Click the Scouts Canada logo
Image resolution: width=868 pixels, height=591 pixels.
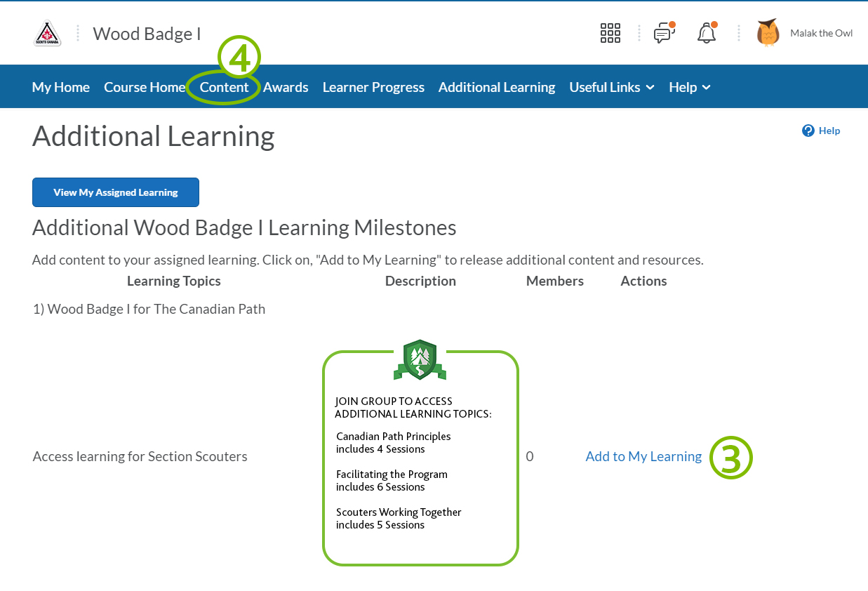pos(48,33)
